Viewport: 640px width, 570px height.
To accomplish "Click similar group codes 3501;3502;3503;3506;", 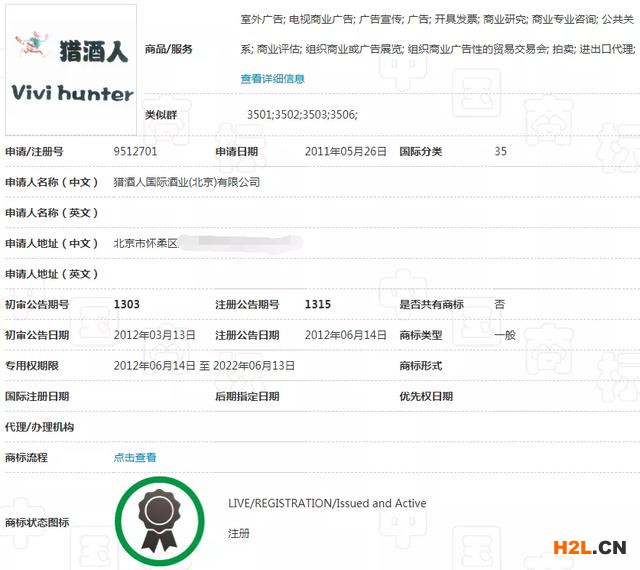I will pyautogui.click(x=302, y=116).
